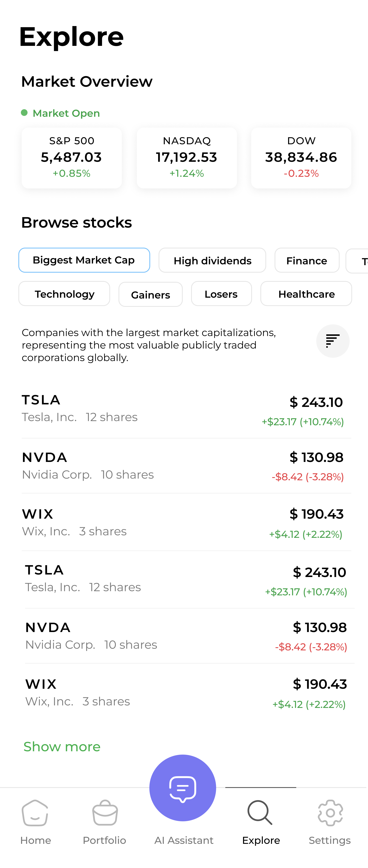This screenshot has height=868, width=368.
Task: Click Show more to expand list
Action: (x=62, y=747)
